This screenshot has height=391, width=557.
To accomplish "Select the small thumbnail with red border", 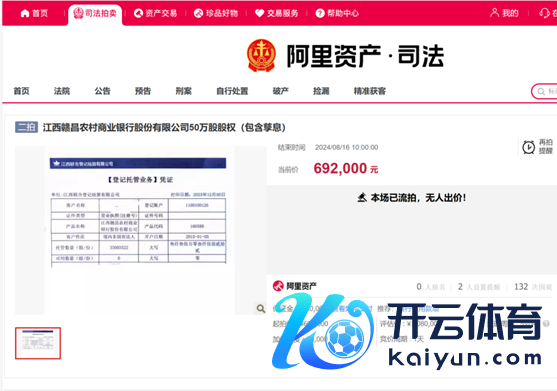I will click(x=38, y=343).
